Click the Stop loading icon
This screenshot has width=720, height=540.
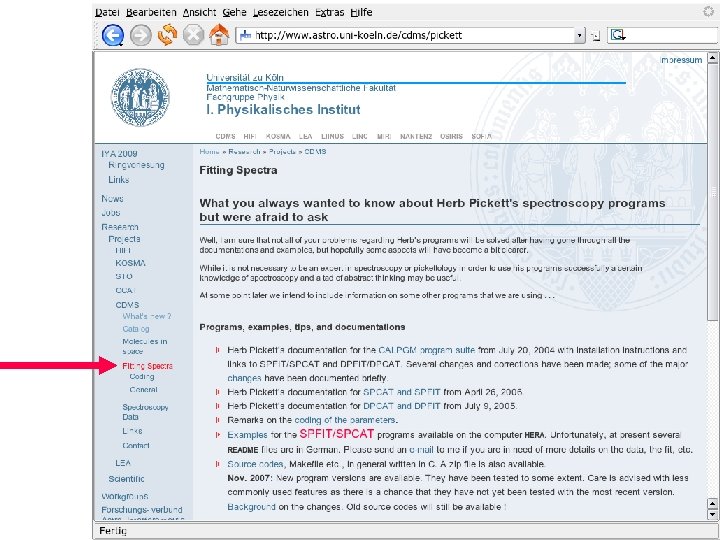(193, 35)
